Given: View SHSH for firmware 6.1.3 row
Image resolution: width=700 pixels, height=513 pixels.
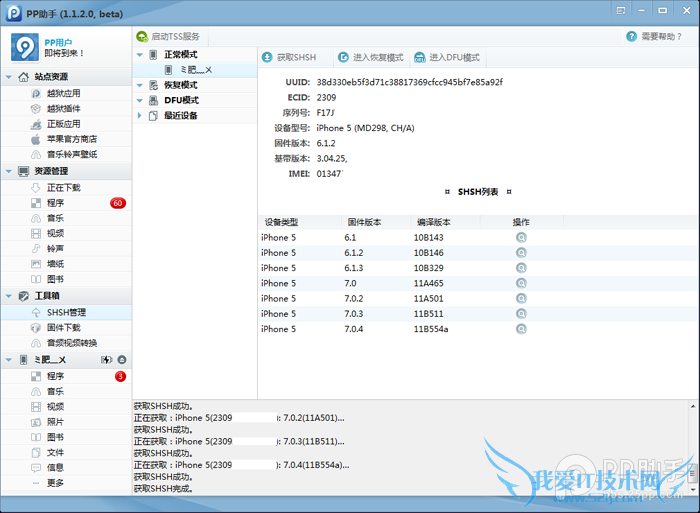Looking at the screenshot, I should pos(521,268).
